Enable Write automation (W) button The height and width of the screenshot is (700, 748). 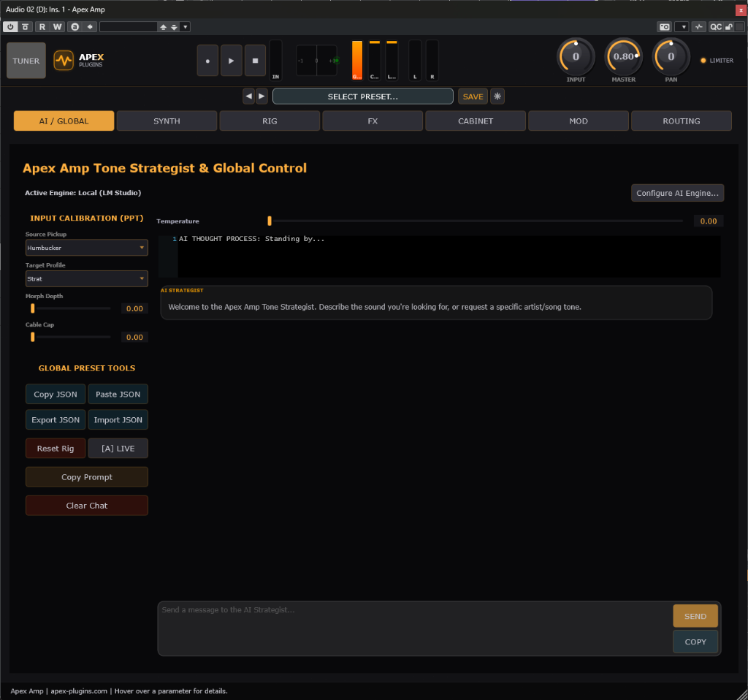point(57,27)
